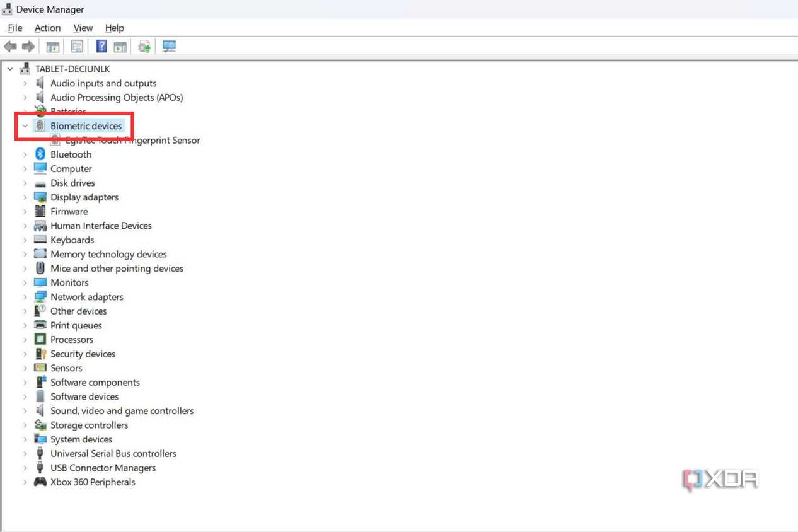Image resolution: width=798 pixels, height=532 pixels.
Task: Click the Disk drives category icon
Action: pos(40,183)
